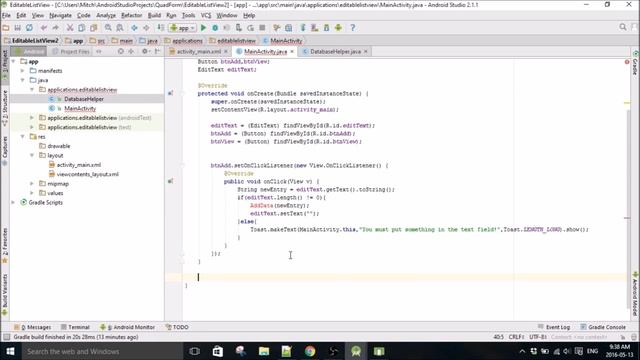Switch to activity_main.xml editor tab

pos(198,51)
